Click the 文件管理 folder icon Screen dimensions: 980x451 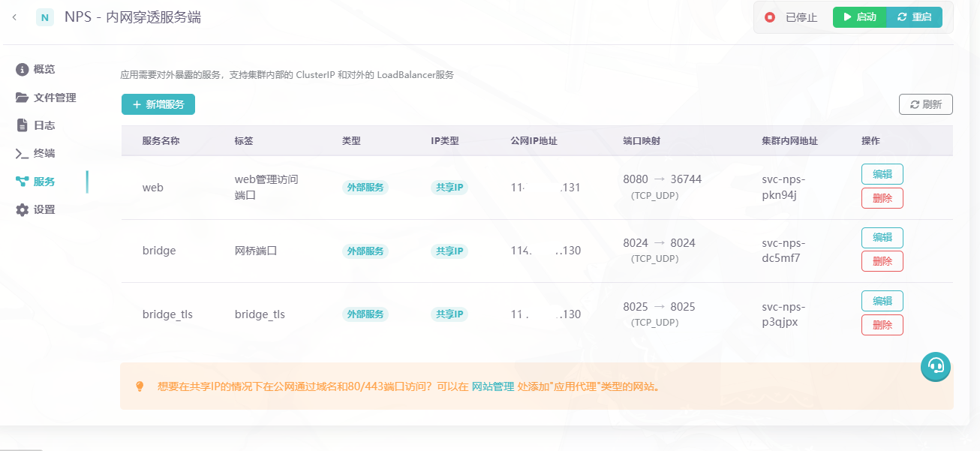23,97
